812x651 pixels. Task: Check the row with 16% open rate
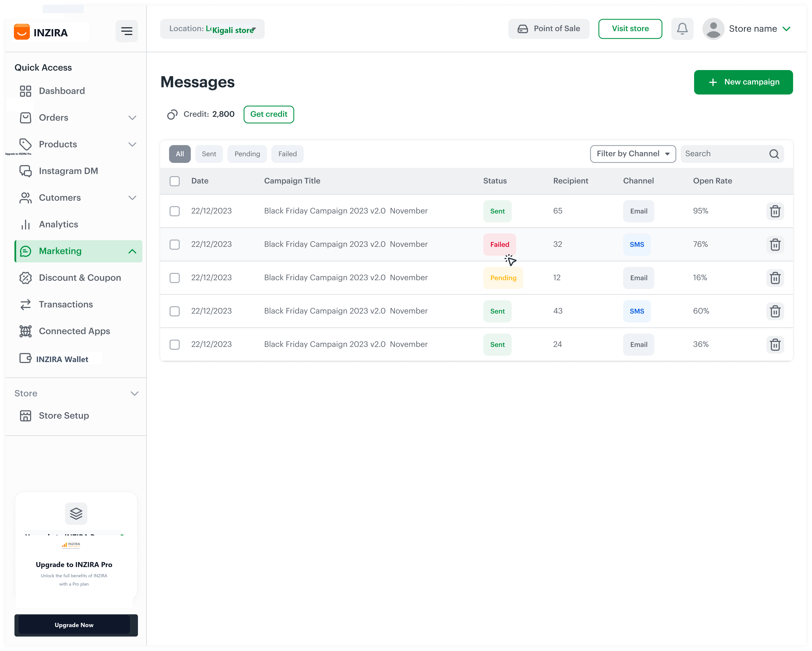[174, 278]
